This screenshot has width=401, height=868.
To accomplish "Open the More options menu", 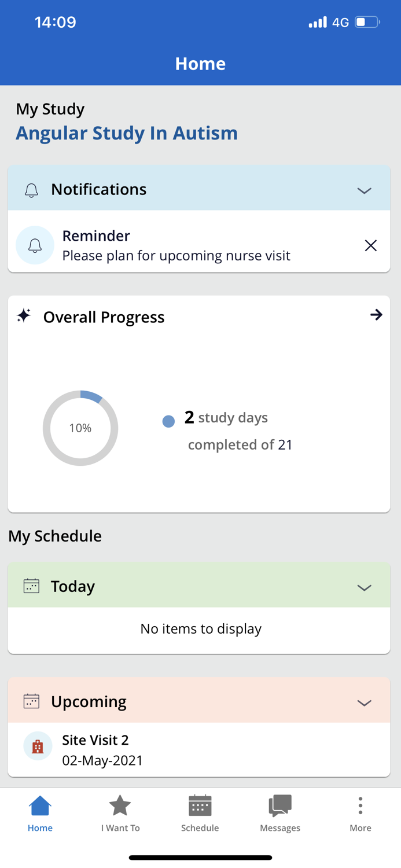I will 360,813.
